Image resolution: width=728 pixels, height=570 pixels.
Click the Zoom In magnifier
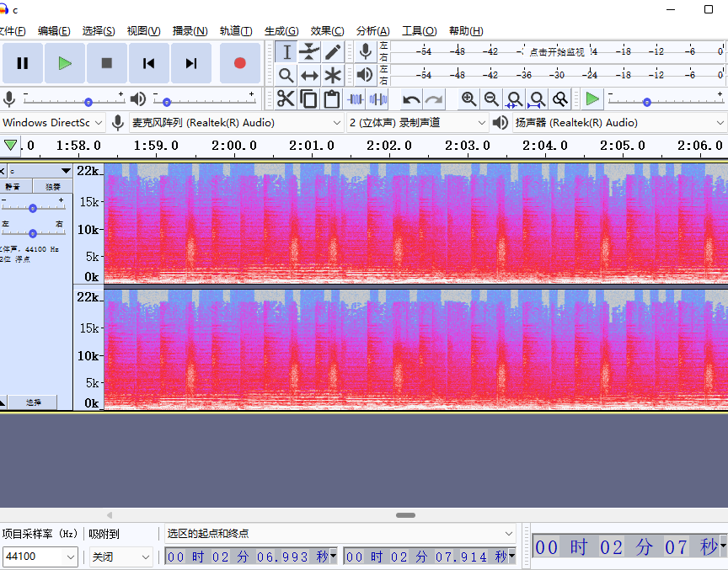click(x=468, y=99)
